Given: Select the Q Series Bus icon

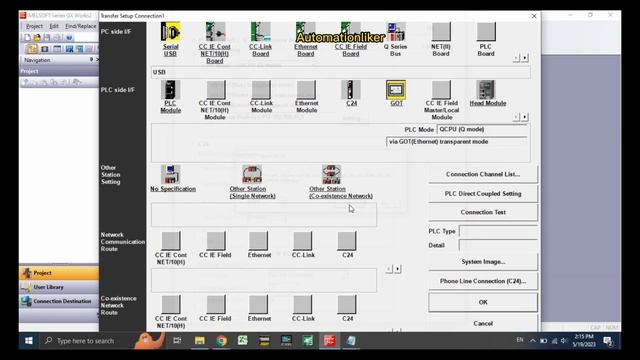Looking at the screenshot, I should [x=396, y=32].
